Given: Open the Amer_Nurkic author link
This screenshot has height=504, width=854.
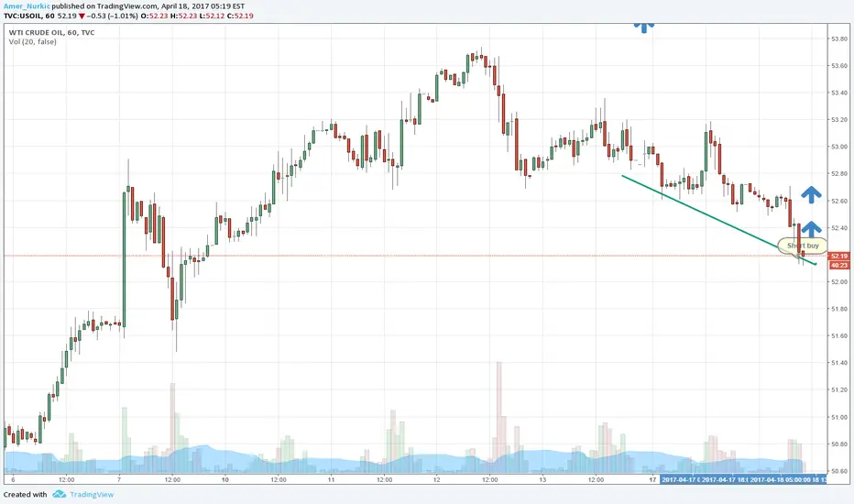Looking at the screenshot, I should point(27,6).
